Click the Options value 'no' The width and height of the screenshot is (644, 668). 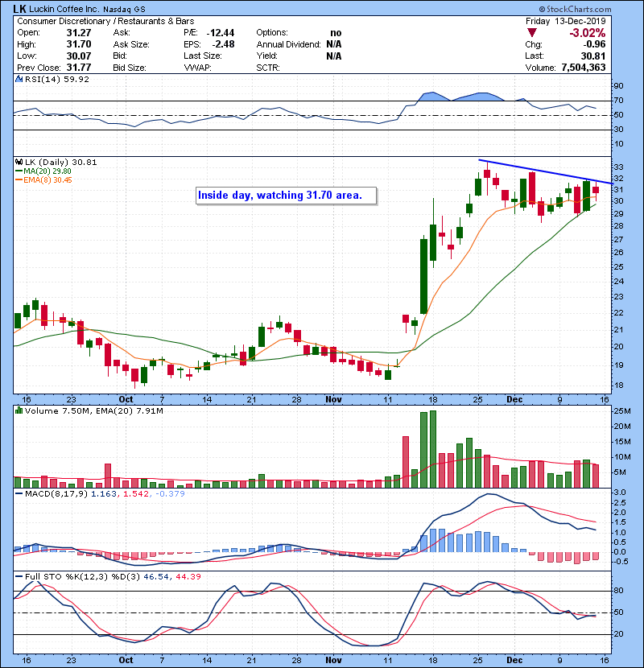click(x=336, y=33)
